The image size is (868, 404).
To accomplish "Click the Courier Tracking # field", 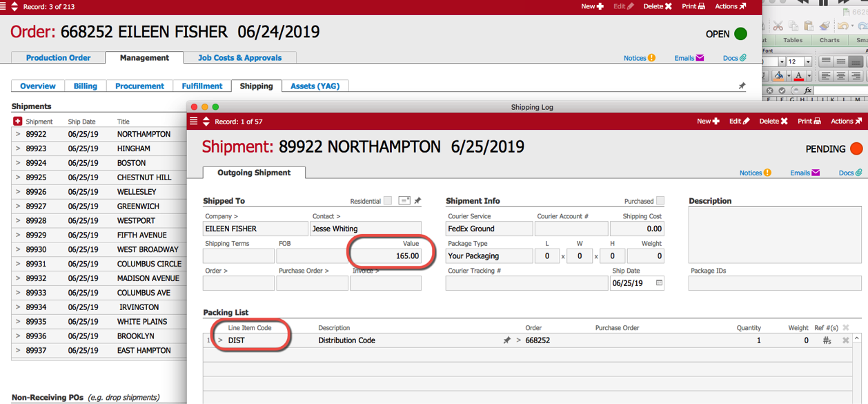I will [527, 283].
